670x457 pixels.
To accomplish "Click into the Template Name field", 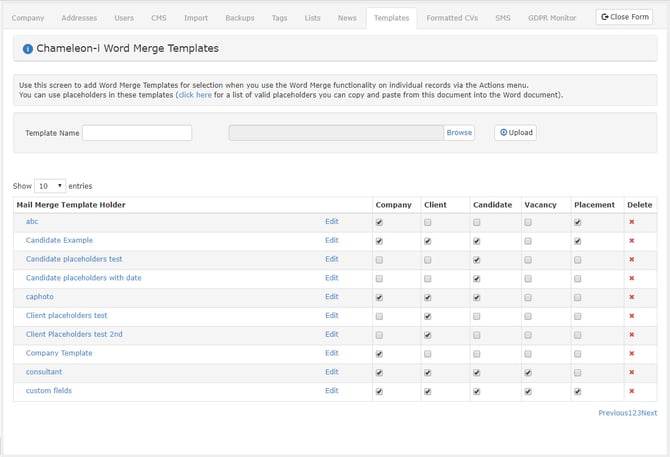I will click(137, 133).
